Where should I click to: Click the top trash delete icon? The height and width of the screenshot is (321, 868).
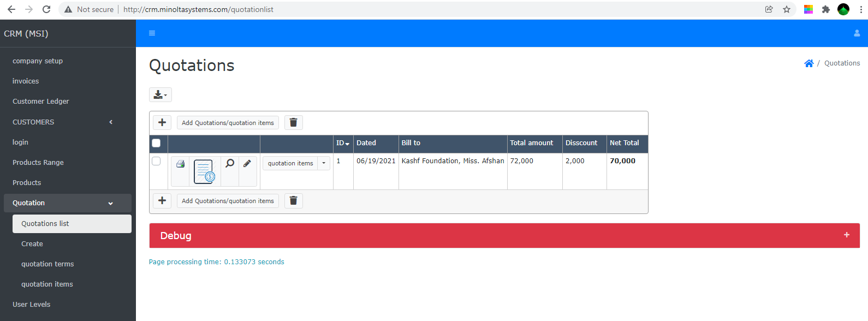293,122
